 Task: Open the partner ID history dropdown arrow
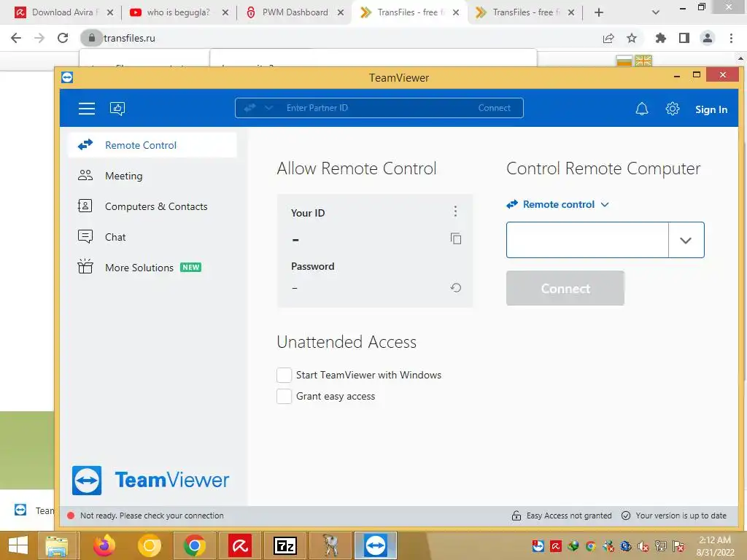[x=686, y=240]
